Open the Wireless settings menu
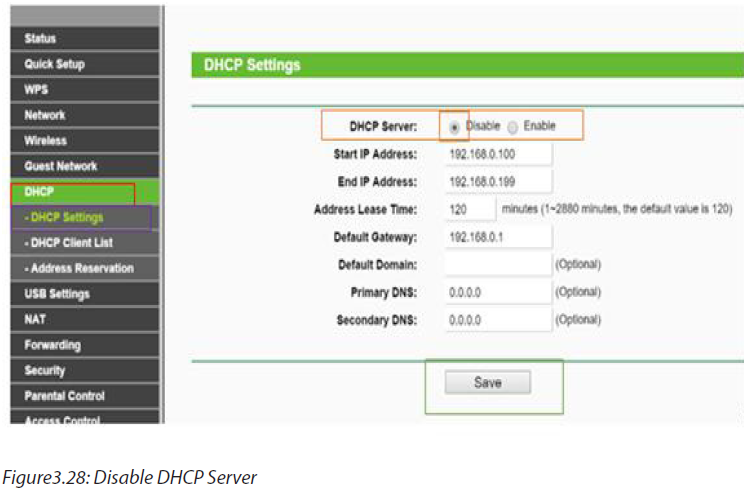Image resolution: width=744 pixels, height=496 pixels. pos(85,140)
